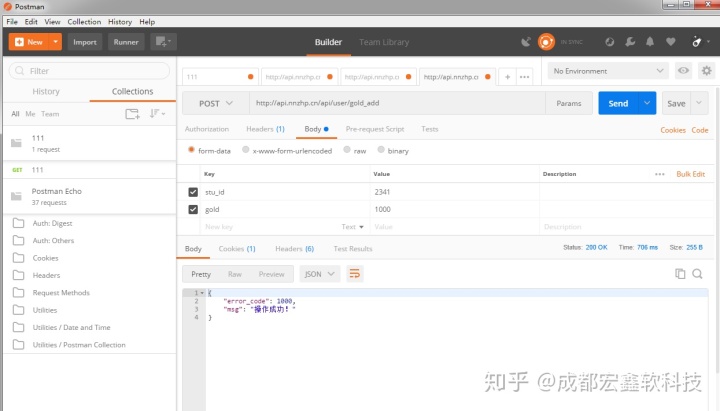
Task: Open settings wrench icon in header
Action: [630, 42]
